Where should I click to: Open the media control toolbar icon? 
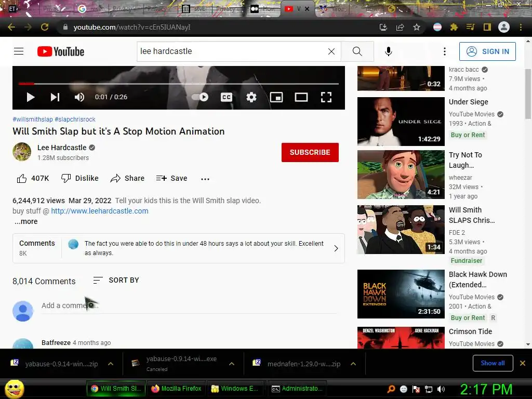pyautogui.click(x=470, y=27)
